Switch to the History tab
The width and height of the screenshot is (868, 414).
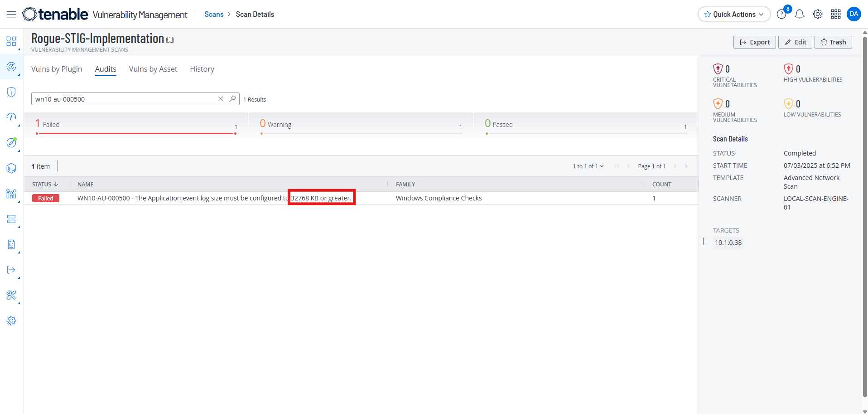coord(202,69)
